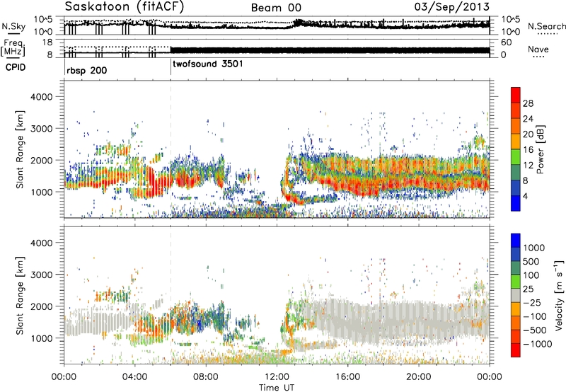Click the "08:00" time axis label

pos(206,377)
